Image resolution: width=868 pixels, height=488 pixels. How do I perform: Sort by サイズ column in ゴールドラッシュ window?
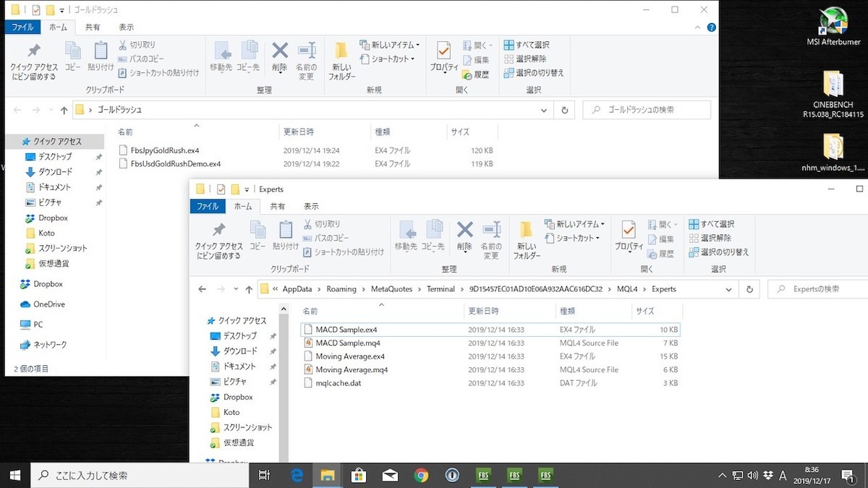tap(471, 132)
